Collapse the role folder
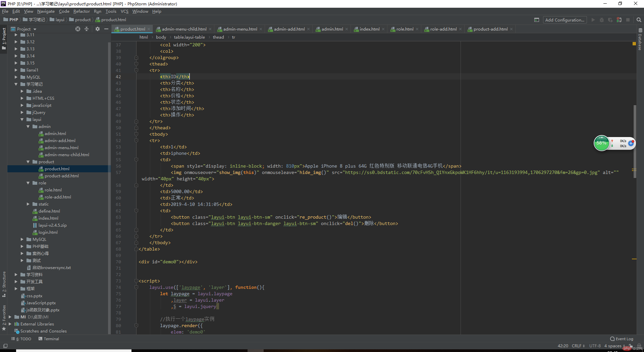 point(28,183)
